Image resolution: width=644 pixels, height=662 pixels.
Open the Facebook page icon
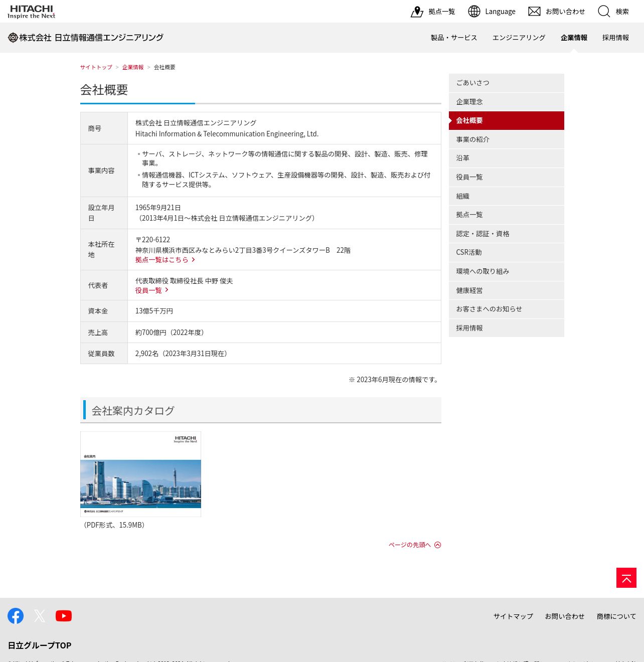click(x=16, y=616)
